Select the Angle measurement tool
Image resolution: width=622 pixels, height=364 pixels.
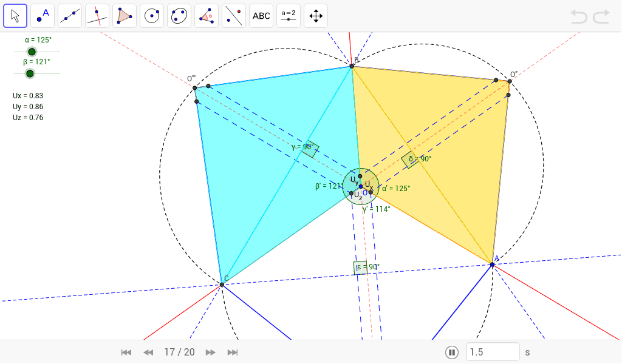tap(207, 16)
